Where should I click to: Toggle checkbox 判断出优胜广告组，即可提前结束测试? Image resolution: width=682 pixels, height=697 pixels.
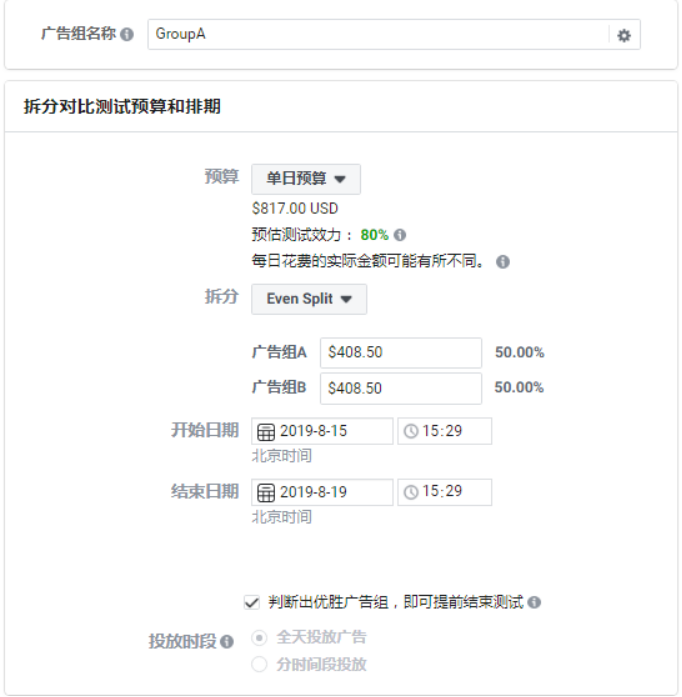[x=252, y=602]
